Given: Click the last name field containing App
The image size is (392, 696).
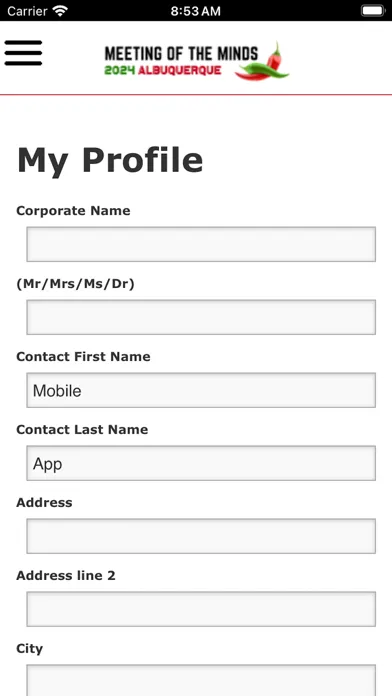Looking at the screenshot, I should click(201, 463).
